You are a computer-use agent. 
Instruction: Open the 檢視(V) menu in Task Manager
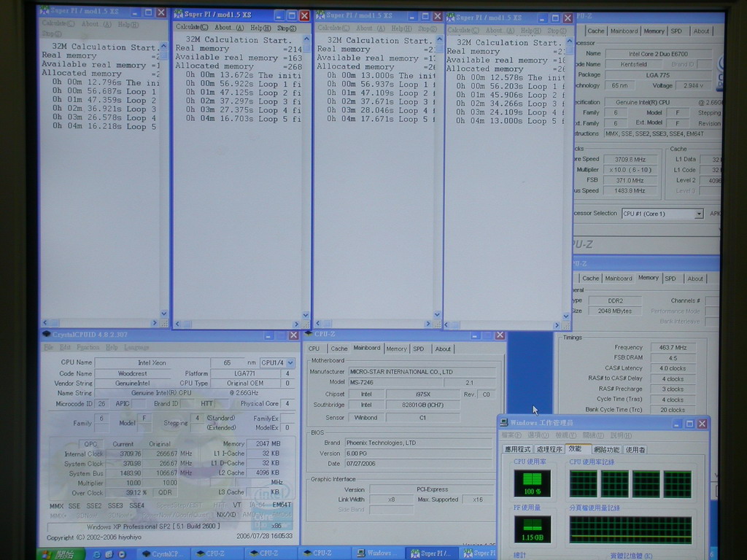pyautogui.click(x=565, y=435)
